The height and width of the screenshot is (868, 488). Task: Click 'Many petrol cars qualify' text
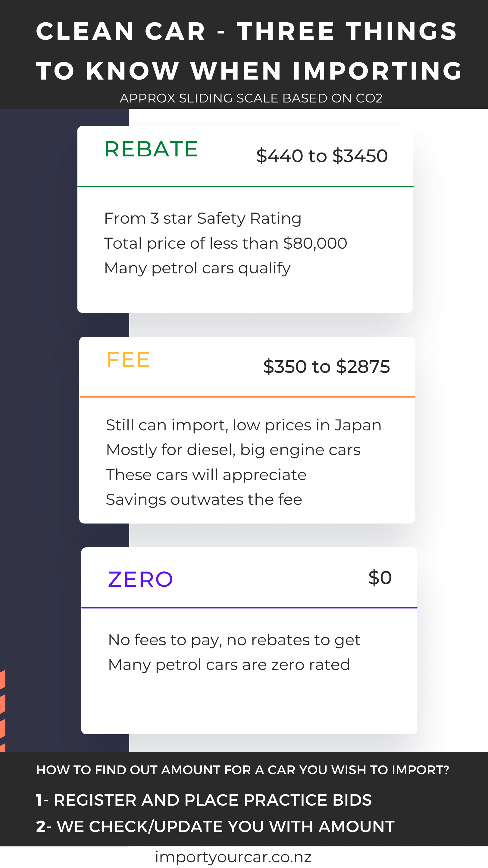[x=197, y=268]
